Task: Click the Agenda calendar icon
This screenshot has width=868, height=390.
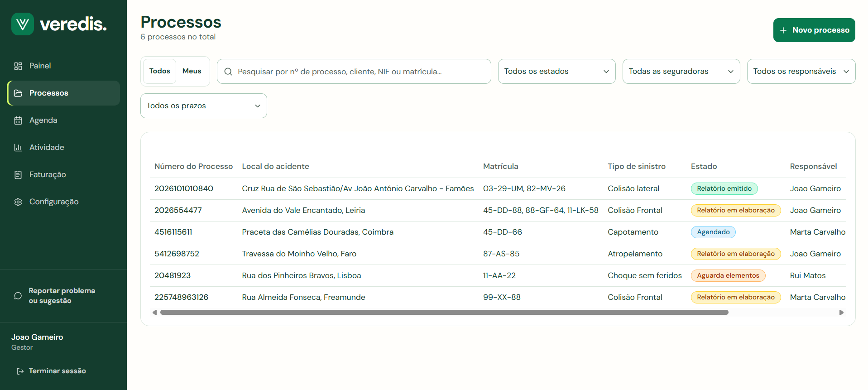Action: [x=18, y=120]
